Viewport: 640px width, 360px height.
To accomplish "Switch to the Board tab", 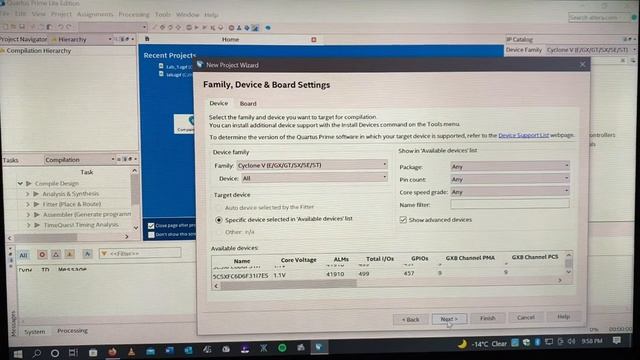I will tap(248, 104).
